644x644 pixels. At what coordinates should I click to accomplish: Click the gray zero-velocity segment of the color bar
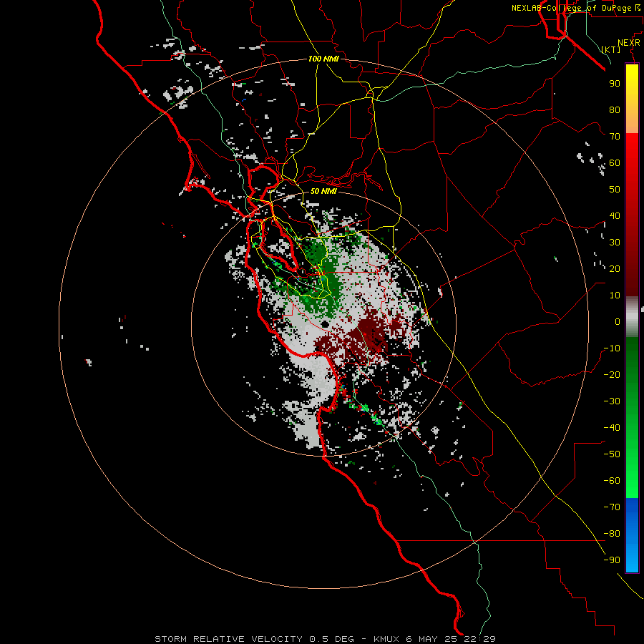click(632, 317)
